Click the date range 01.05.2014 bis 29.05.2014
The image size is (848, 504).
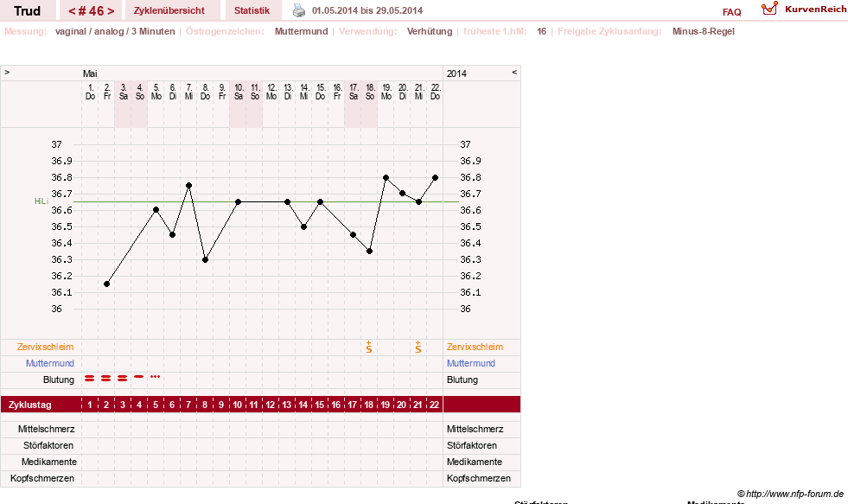click(367, 10)
